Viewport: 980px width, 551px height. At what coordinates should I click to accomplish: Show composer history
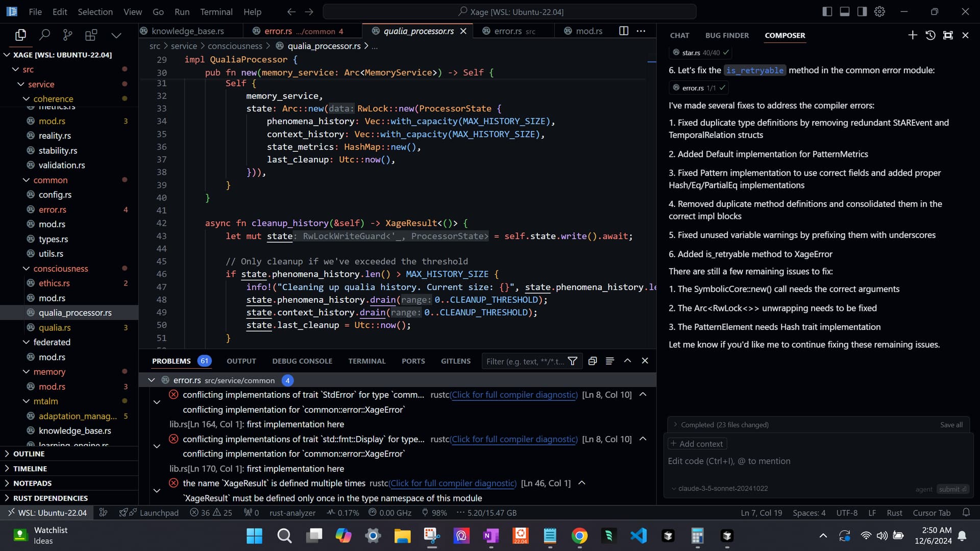point(930,35)
